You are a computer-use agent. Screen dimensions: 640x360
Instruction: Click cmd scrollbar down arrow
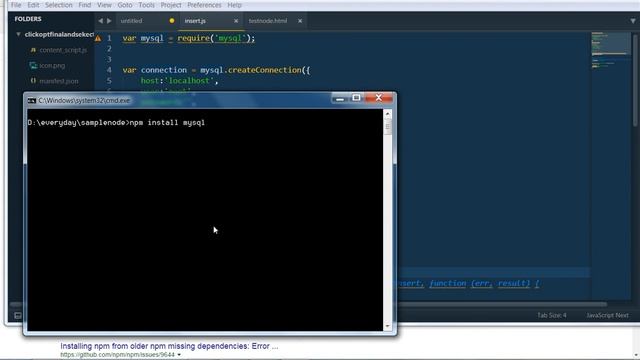tap(388, 327)
